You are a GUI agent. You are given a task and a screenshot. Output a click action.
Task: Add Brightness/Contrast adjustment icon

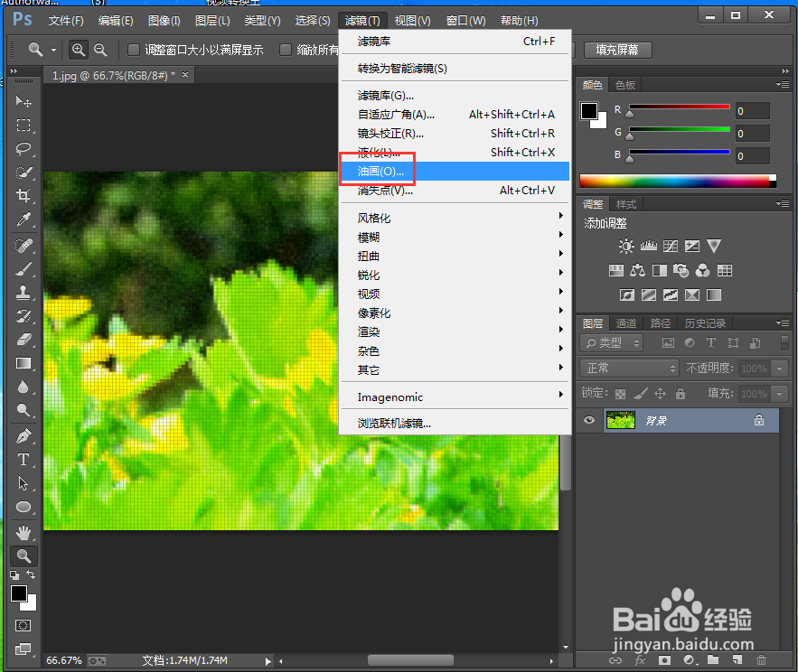[626, 247]
